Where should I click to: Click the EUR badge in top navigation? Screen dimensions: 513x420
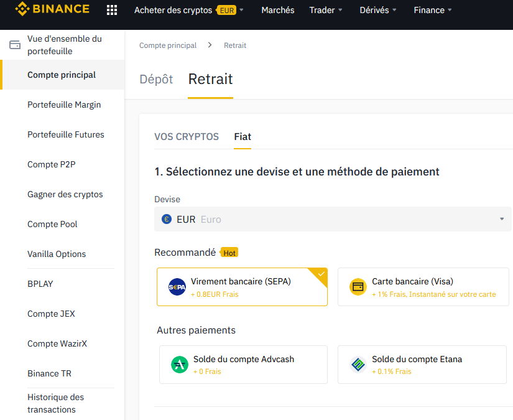click(x=226, y=11)
